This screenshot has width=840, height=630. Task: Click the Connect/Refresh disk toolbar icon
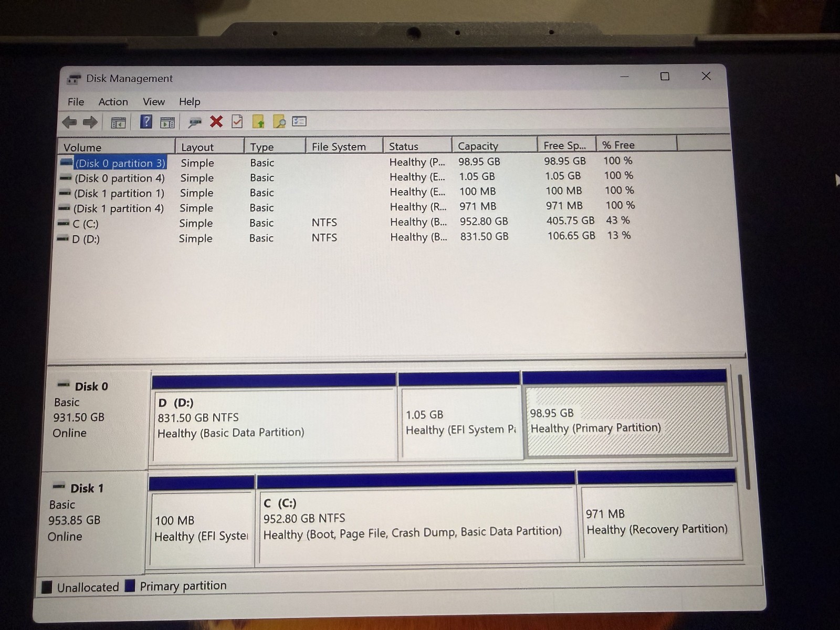pyautogui.click(x=195, y=122)
